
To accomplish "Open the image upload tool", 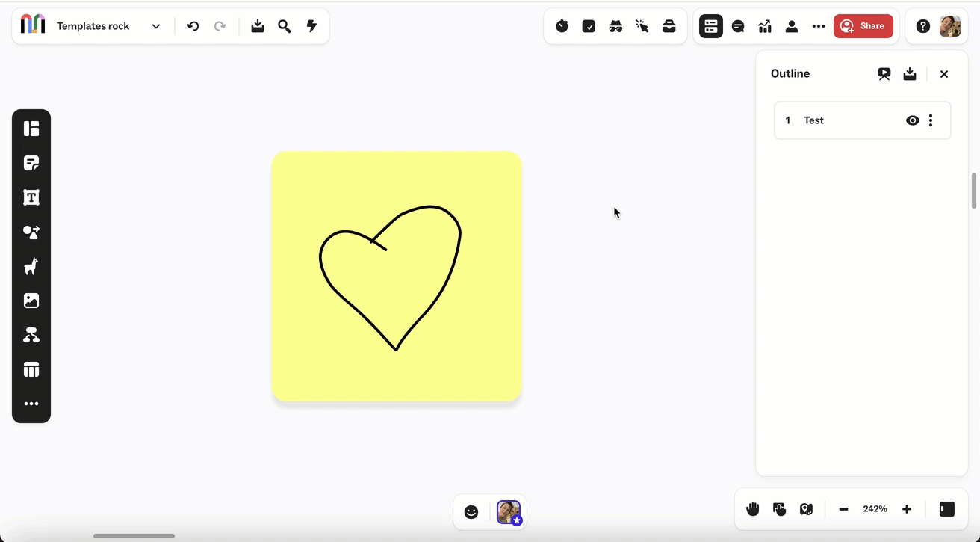I will (31, 300).
